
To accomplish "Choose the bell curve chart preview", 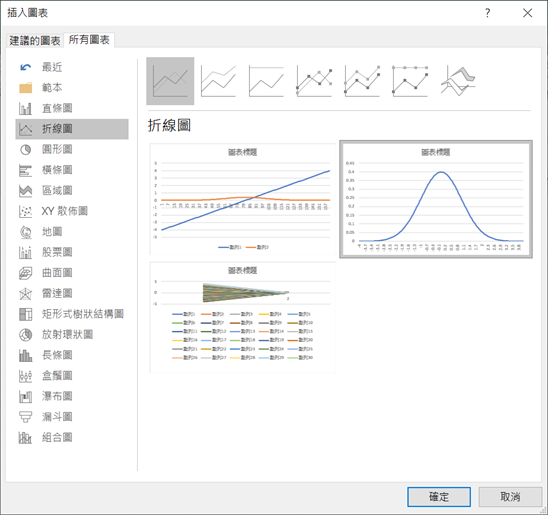I will click(x=436, y=199).
